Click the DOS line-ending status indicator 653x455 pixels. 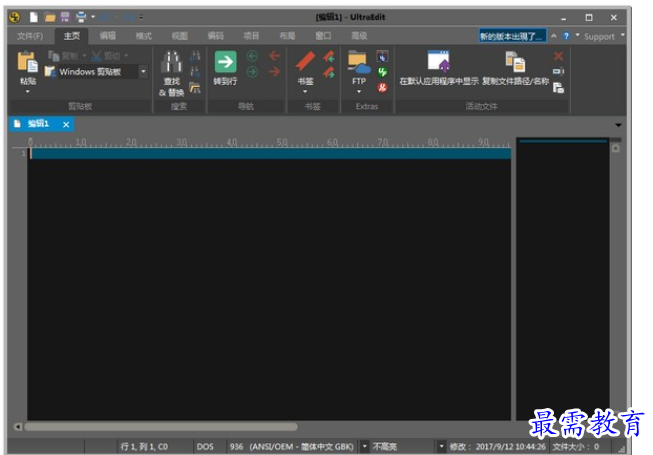point(205,447)
